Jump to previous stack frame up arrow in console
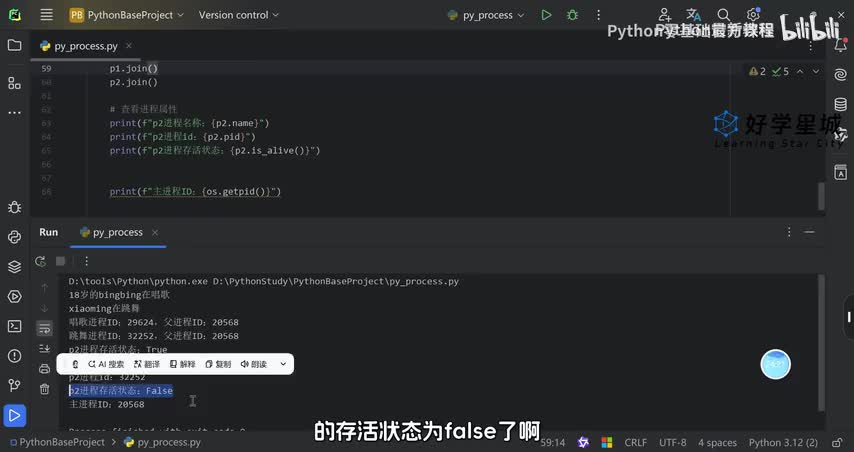854x452 pixels. [x=45, y=288]
